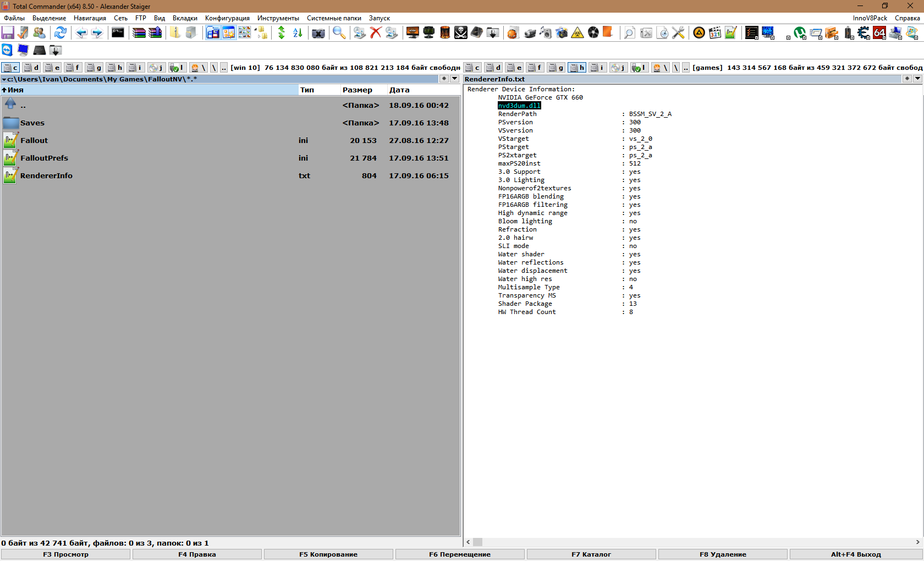Click the µTorrent green icon
Image resolution: width=924 pixels, height=561 pixels.
[x=800, y=33]
